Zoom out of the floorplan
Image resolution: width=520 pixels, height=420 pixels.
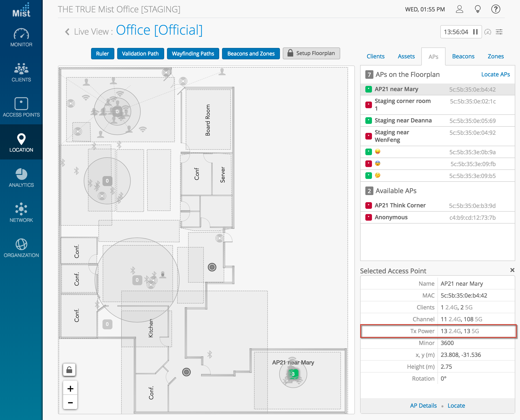[x=70, y=403]
